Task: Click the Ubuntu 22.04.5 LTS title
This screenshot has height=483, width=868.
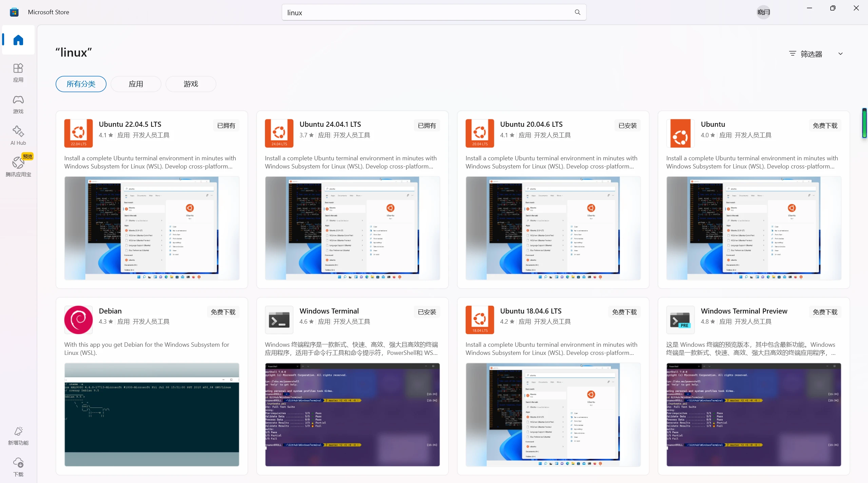Action: point(130,124)
